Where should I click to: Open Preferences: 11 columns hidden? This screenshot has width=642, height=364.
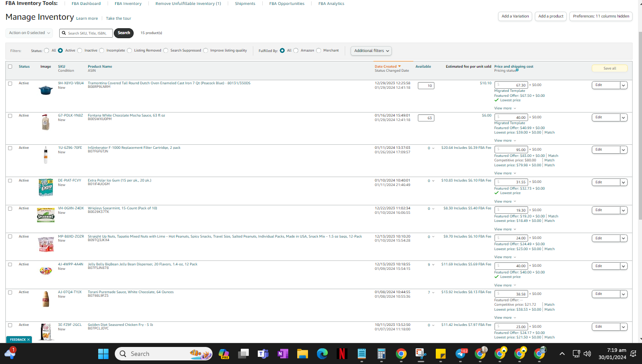[601, 16]
